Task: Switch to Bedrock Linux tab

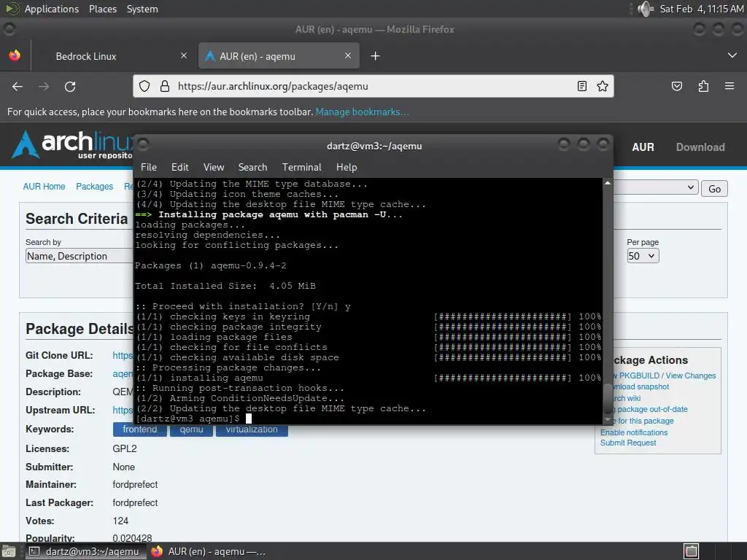Action: (112, 56)
